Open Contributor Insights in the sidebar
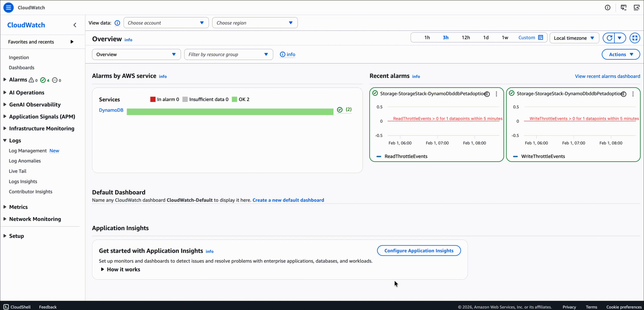The width and height of the screenshot is (644, 310). (30, 192)
